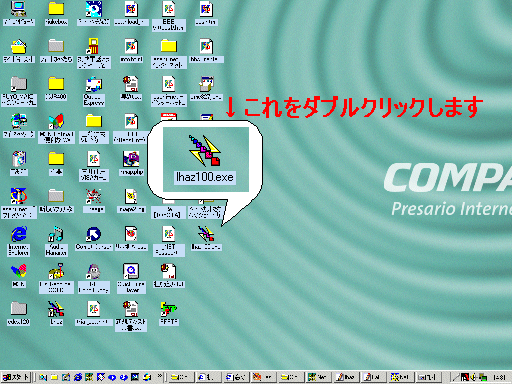
Task: Select the Network Neighborhood computers icon
Action: pos(19,121)
